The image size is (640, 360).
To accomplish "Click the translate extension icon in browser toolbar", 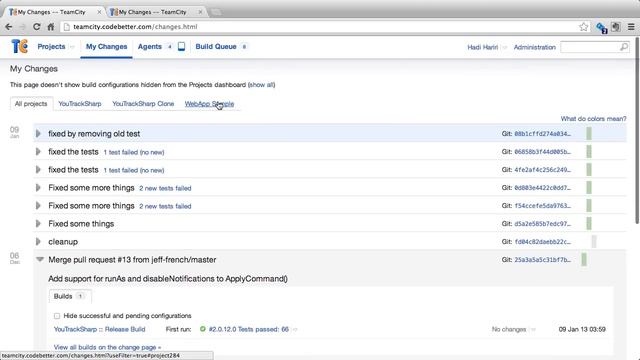I will (601, 27).
